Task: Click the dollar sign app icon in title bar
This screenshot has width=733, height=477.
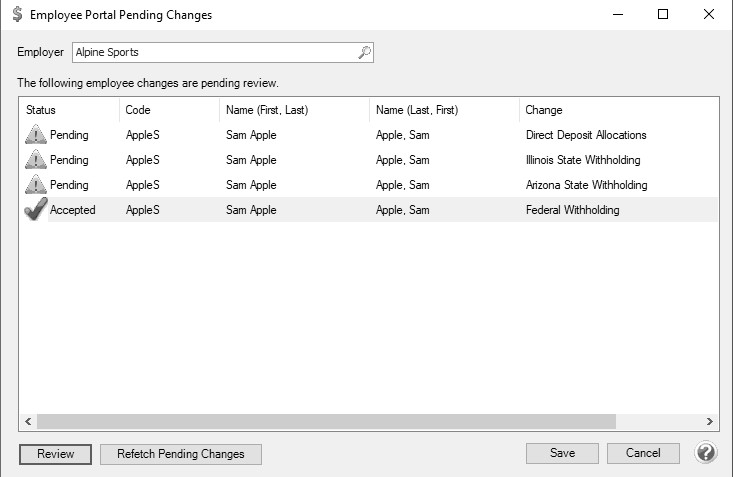Action: click(x=17, y=14)
